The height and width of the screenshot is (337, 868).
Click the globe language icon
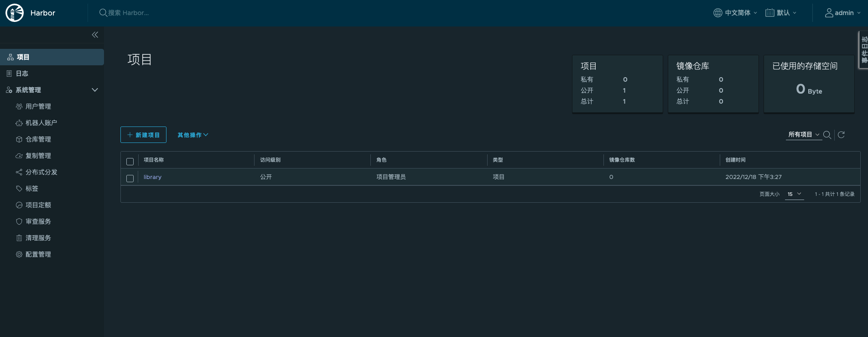pyautogui.click(x=718, y=13)
